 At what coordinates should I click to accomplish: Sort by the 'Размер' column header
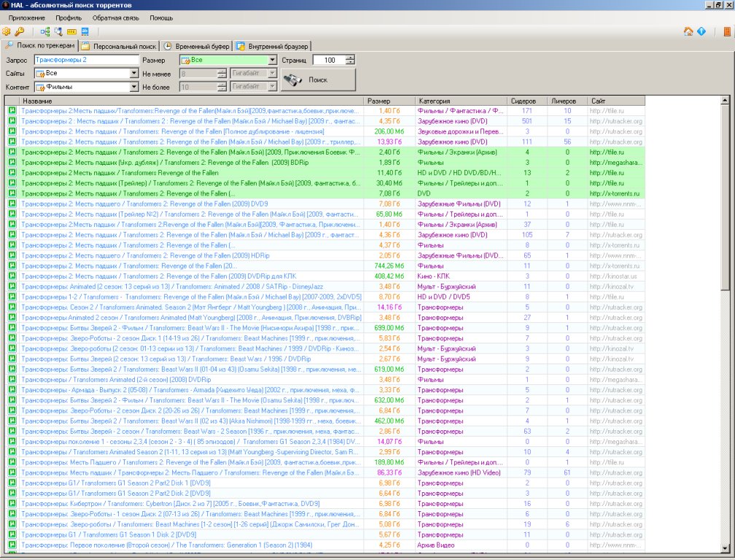pyautogui.click(x=389, y=101)
